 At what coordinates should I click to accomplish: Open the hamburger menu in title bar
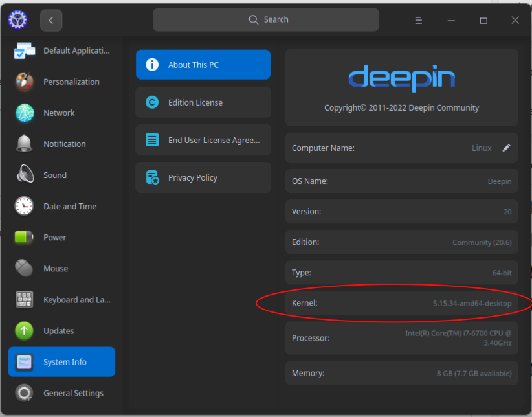point(418,20)
